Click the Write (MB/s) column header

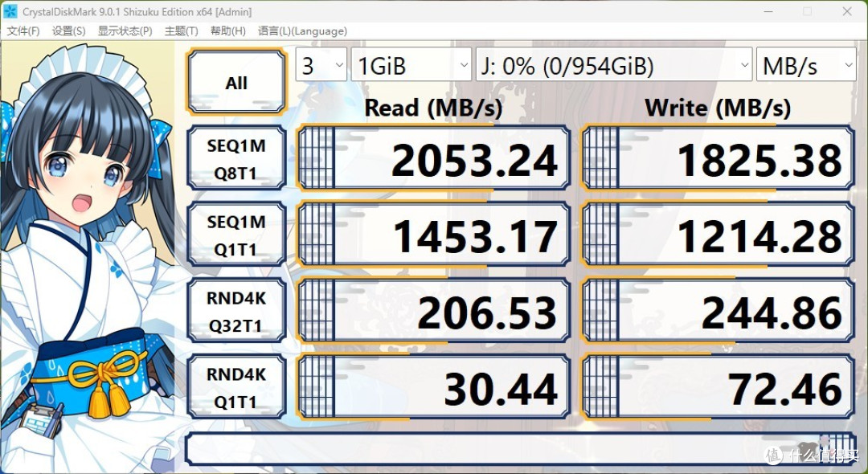(718, 108)
